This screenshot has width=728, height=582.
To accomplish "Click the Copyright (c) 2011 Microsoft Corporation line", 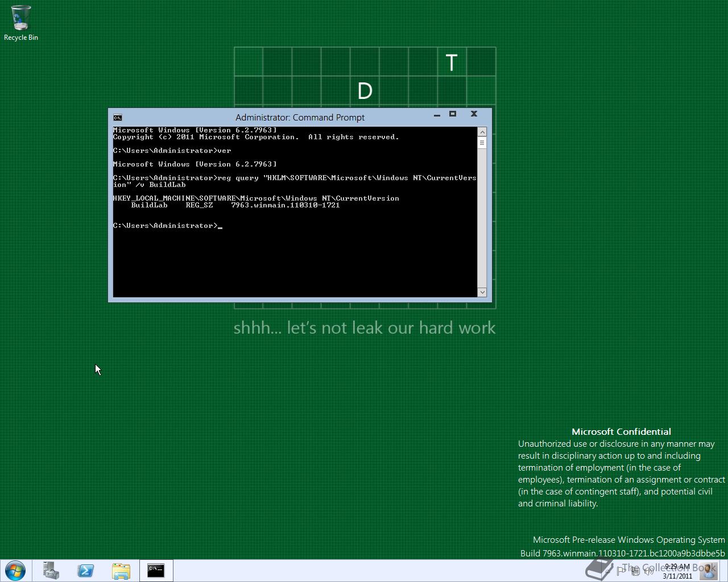I will pos(256,137).
